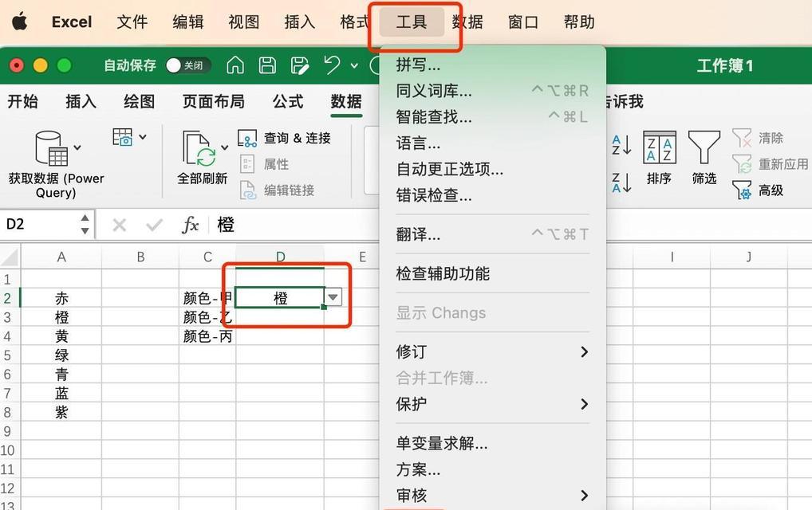Click the Home icon in title bar
The image size is (812, 510).
tap(235, 65)
